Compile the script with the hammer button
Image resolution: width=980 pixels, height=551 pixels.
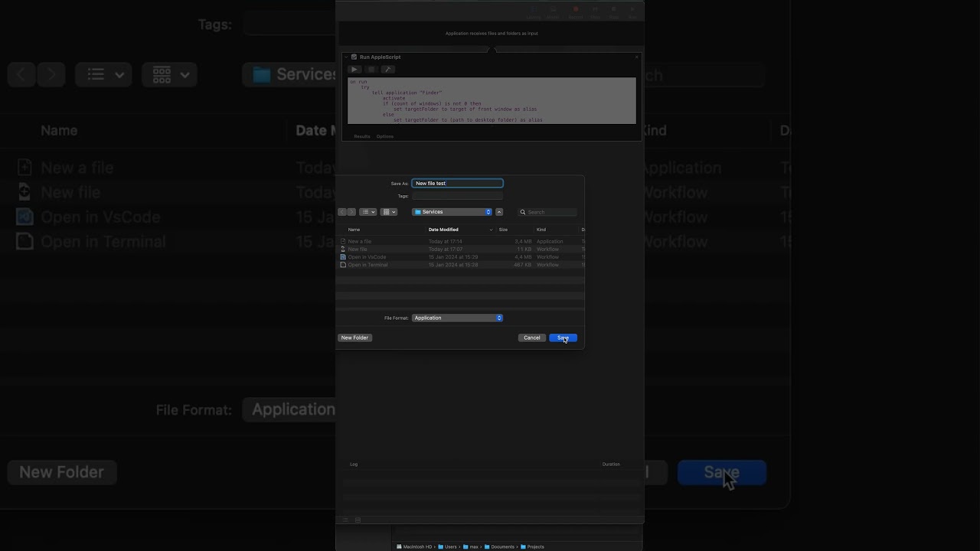point(388,69)
